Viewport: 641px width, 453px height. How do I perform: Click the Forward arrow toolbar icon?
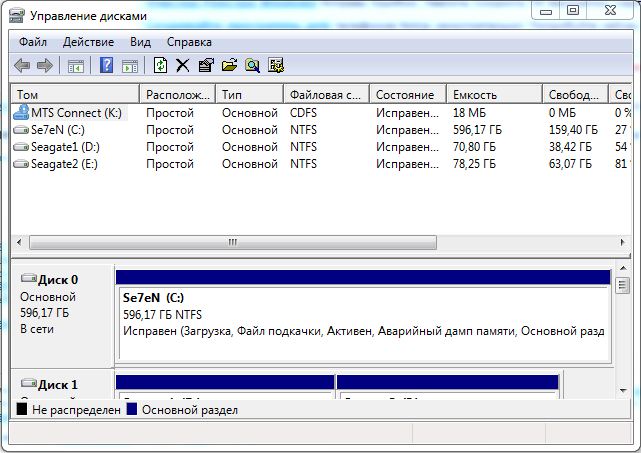45,66
